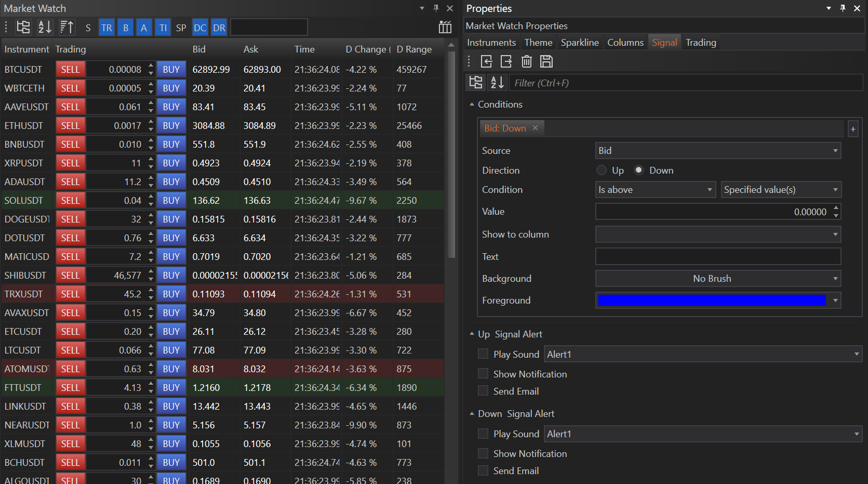Switch to the Columns tab
The image size is (868, 484).
tap(625, 43)
